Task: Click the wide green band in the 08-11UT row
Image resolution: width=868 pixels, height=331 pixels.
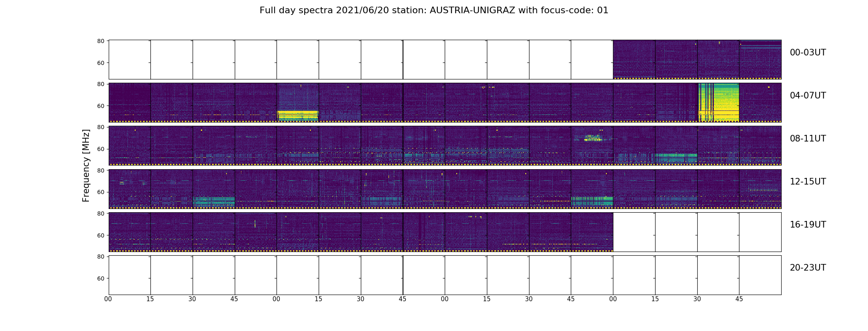Action: [676, 158]
